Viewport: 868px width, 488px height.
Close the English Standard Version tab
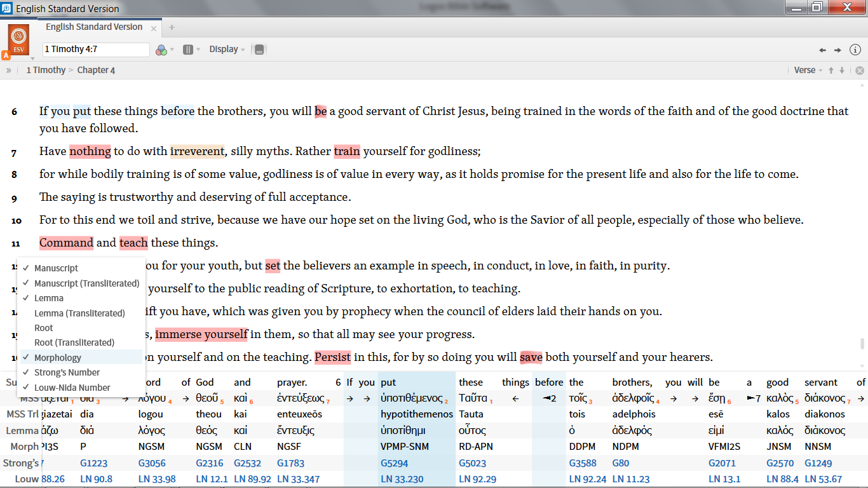pos(154,29)
